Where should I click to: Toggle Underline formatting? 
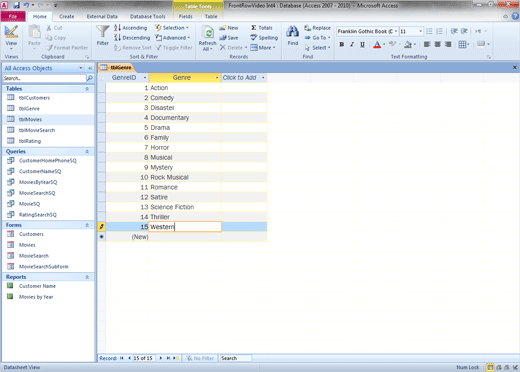pyautogui.click(x=362, y=44)
